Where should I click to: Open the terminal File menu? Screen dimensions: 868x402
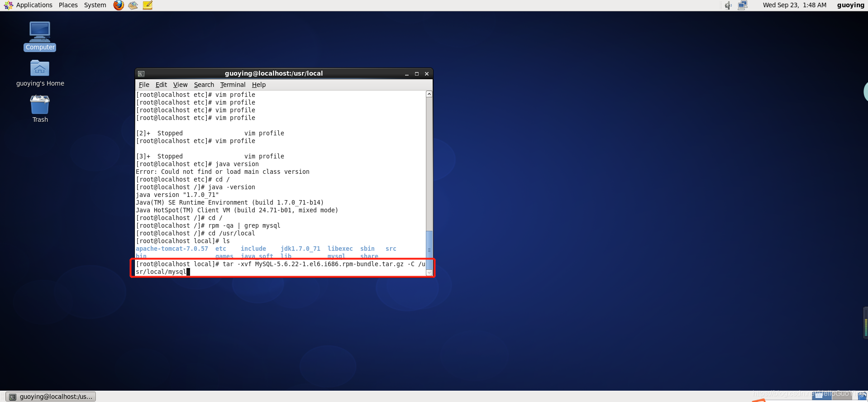click(x=144, y=85)
